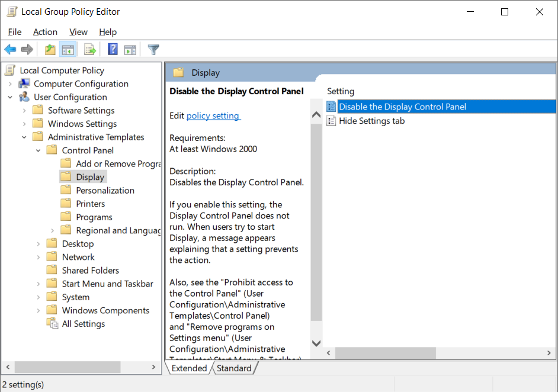The width and height of the screenshot is (558, 392).
Task: Click the Forward arrow in the toolbar
Action: (27, 50)
